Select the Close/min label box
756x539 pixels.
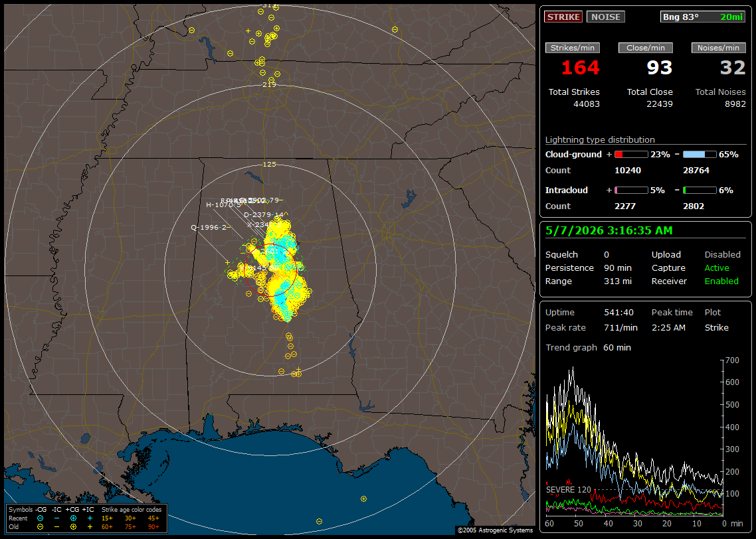tap(646, 48)
